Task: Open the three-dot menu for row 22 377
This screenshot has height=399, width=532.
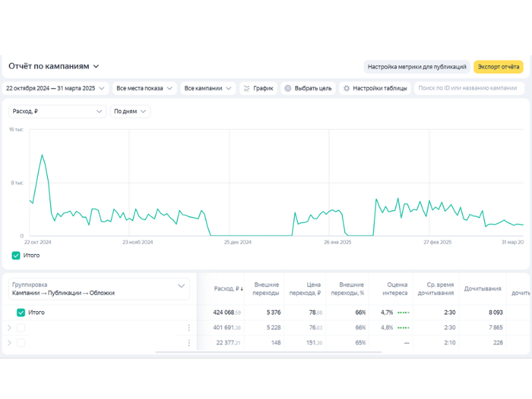Action: coord(189,343)
